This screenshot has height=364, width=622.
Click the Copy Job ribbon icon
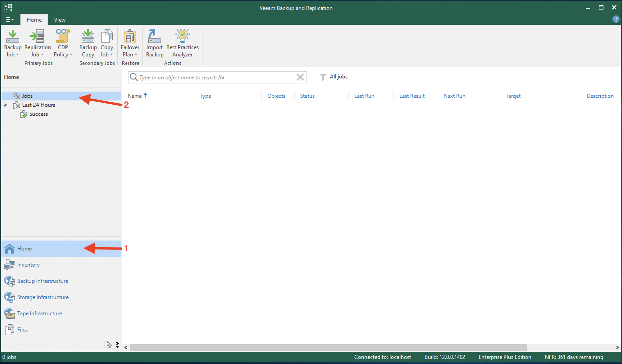click(107, 36)
